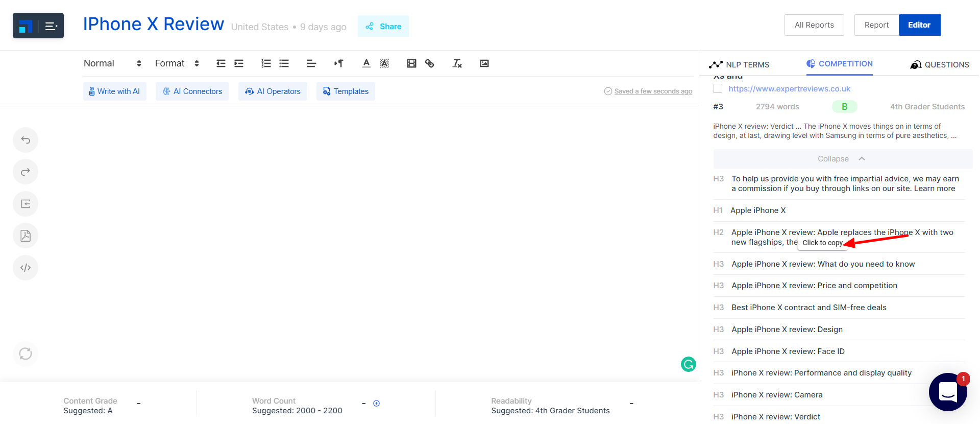
Task: Insert a video using film icon
Action: click(x=411, y=63)
